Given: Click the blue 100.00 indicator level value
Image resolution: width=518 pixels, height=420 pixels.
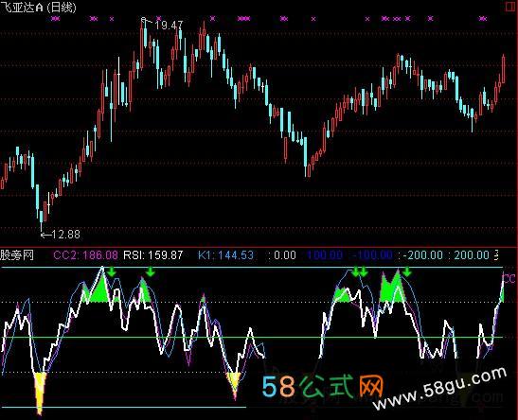Looking at the screenshot, I should tap(325, 255).
